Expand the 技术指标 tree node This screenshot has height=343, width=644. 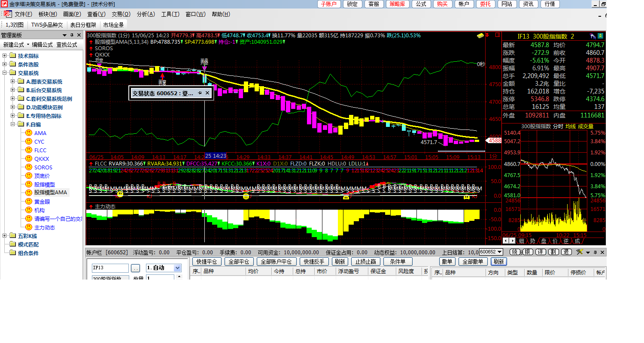click(5, 56)
